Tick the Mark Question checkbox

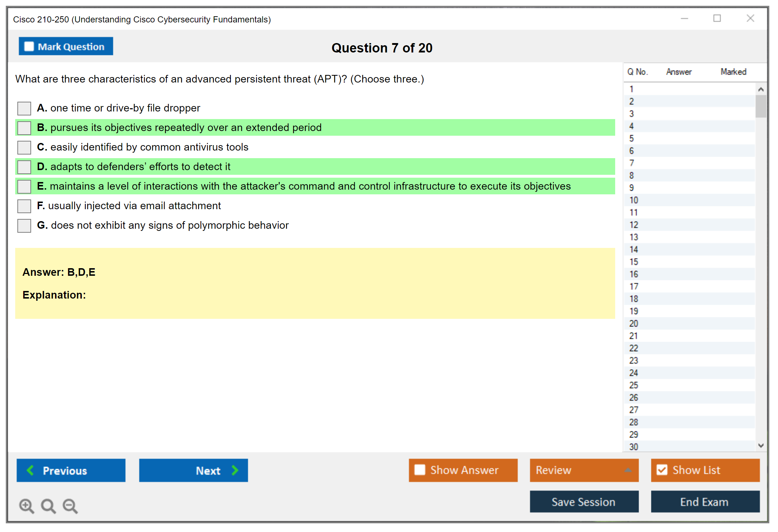[29, 47]
